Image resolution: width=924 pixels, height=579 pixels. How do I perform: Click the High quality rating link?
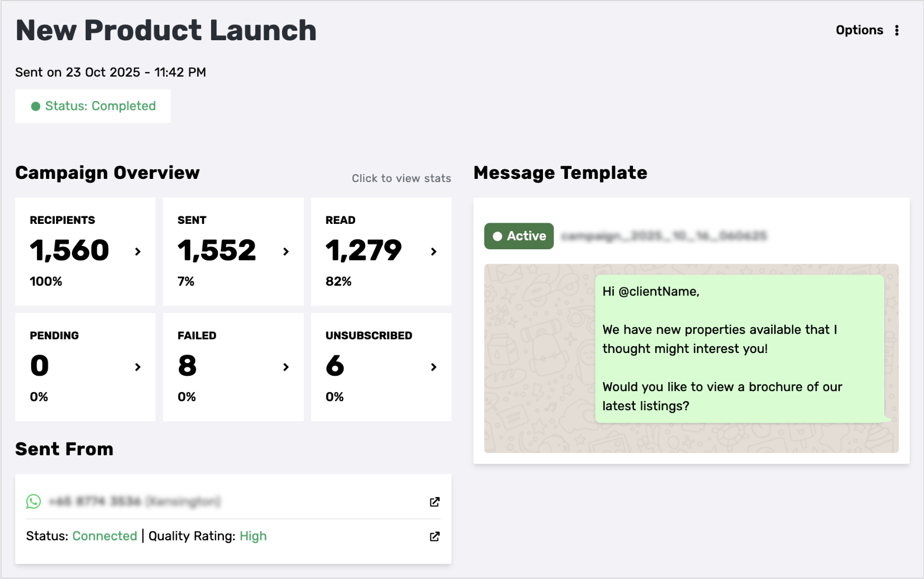(x=253, y=536)
